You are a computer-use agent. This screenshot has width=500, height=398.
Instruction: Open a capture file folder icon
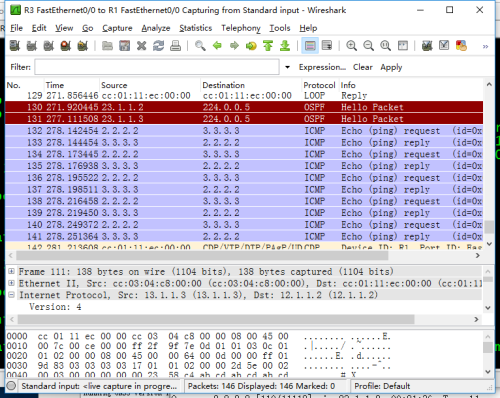coord(107,46)
